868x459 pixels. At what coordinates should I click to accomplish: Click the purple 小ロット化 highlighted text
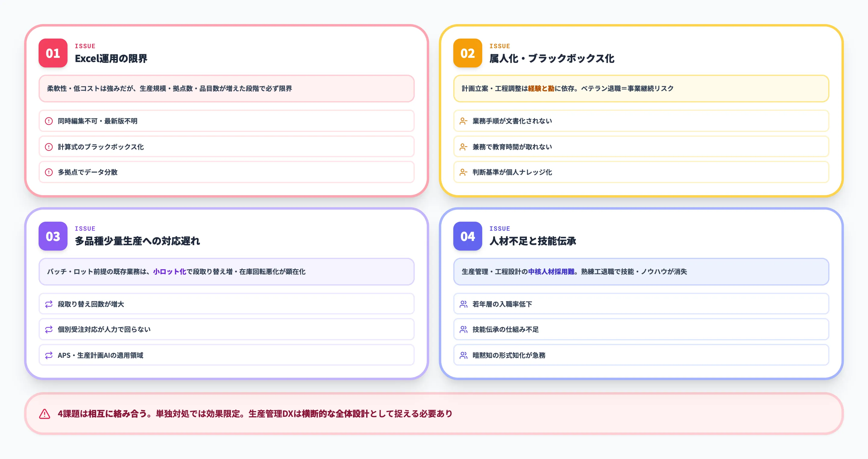pyautogui.click(x=170, y=271)
